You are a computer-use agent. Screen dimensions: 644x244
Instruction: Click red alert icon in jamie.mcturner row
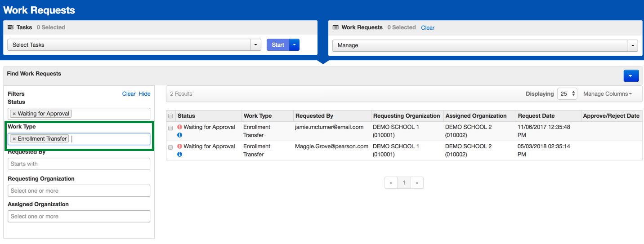180,127
